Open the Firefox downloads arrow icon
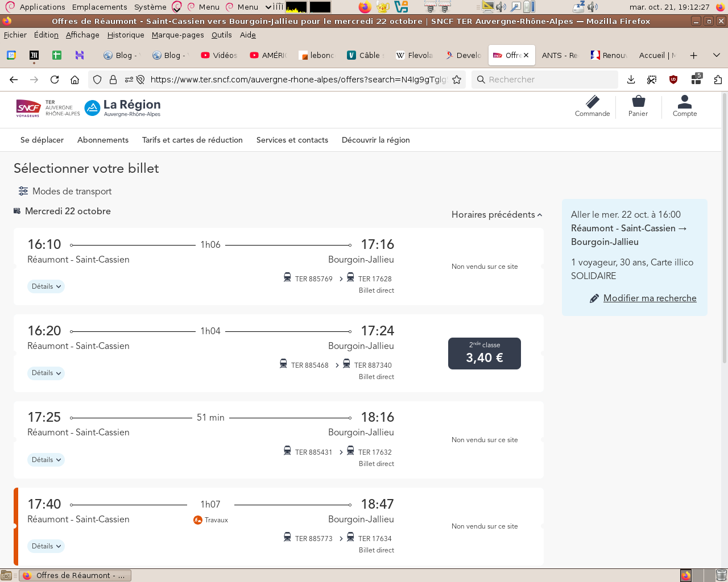This screenshot has height=582, width=728. tap(631, 80)
